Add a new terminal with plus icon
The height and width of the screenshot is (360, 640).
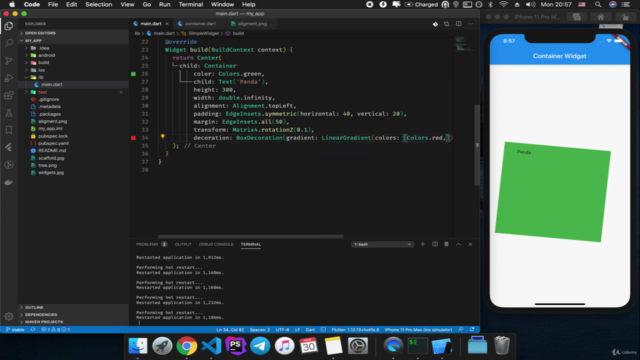[422, 244]
